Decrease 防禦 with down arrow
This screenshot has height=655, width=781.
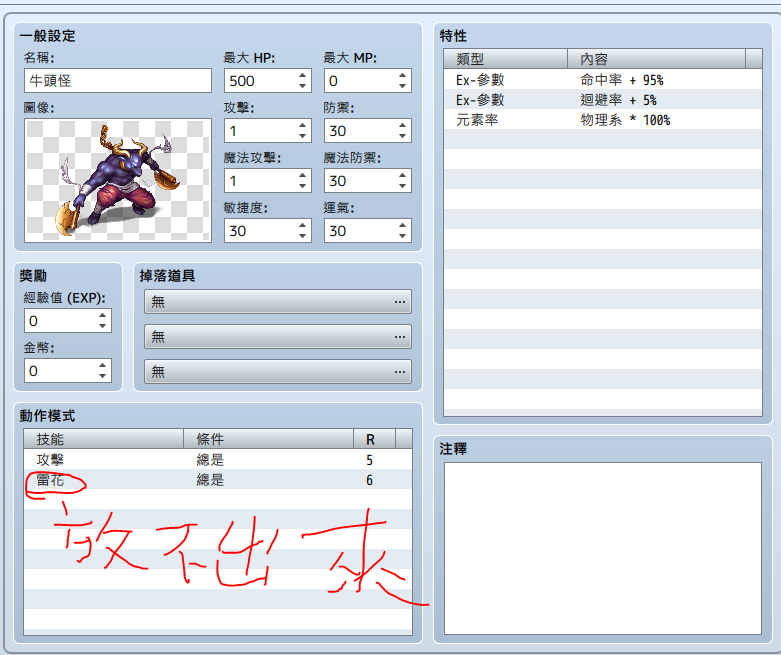pos(402,136)
